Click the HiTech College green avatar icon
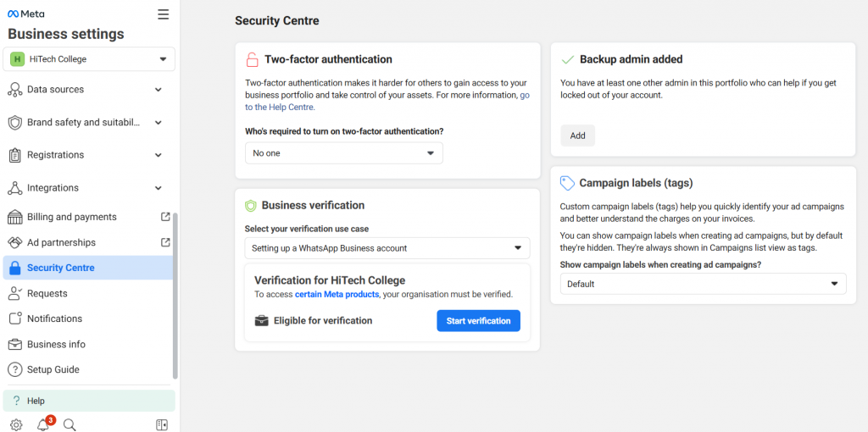Image resolution: width=868 pixels, height=432 pixels. tap(18, 59)
